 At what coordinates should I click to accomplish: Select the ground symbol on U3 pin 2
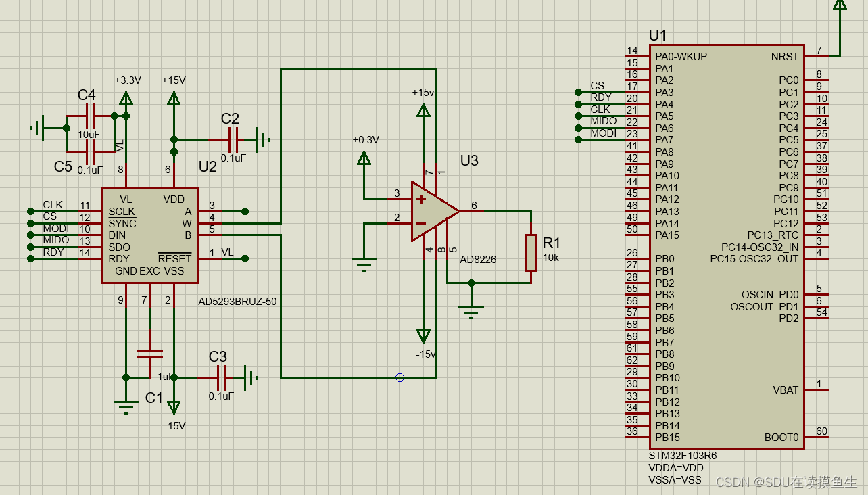(364, 264)
